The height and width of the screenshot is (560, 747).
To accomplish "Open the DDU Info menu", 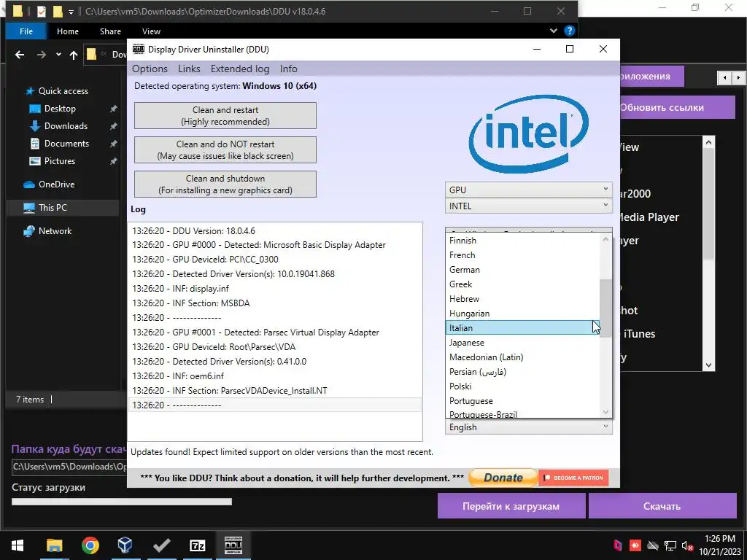I will point(289,69).
